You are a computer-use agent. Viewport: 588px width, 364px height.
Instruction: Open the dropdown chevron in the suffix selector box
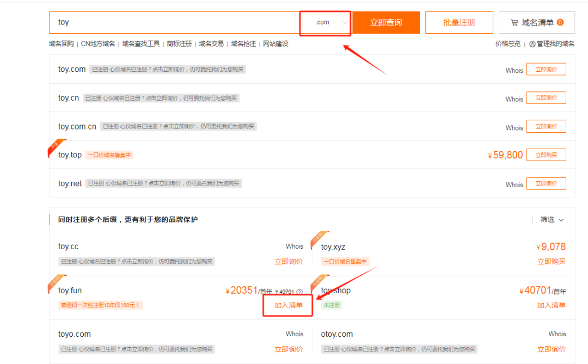(345, 22)
